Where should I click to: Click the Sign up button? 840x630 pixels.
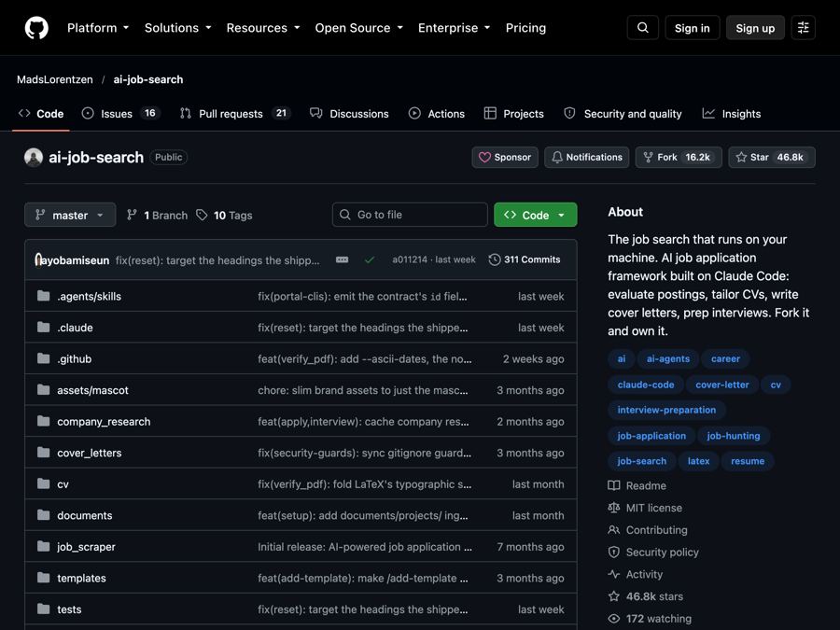coord(755,28)
